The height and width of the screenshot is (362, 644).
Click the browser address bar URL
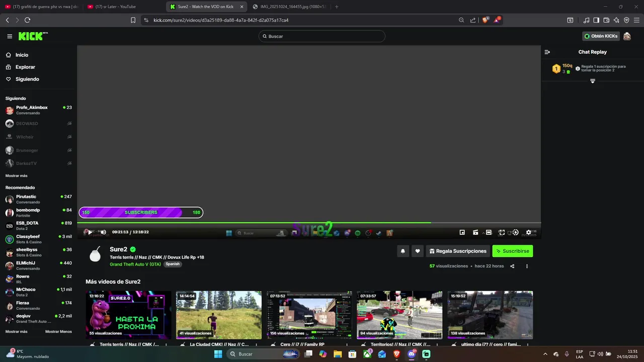[x=221, y=20]
